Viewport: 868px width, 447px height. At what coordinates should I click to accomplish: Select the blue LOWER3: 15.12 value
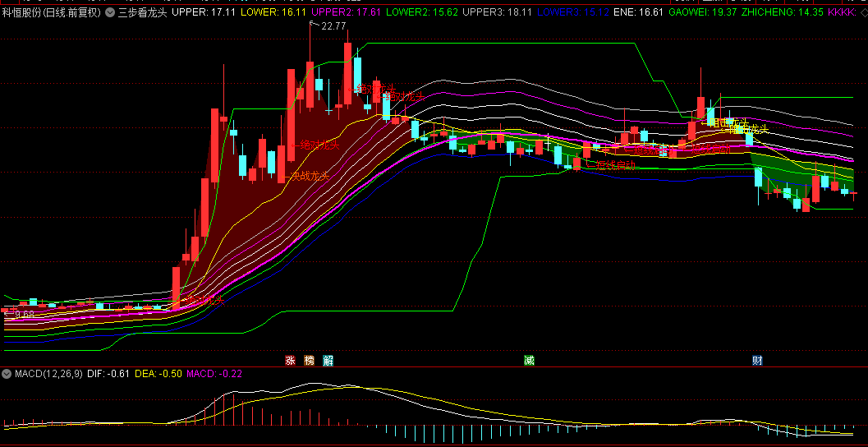click(573, 12)
